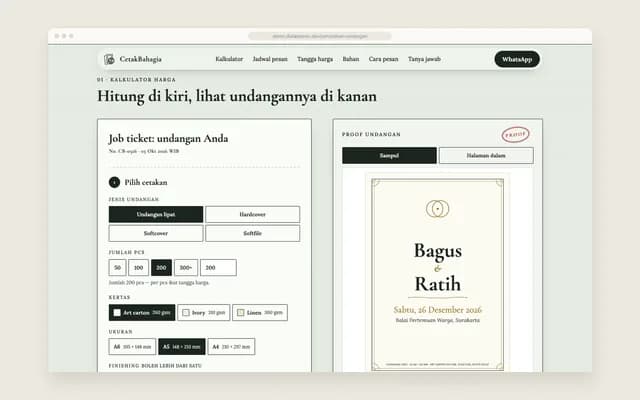640x400 pixels.
Task: Go to Tanya jawab section
Action: 424,59
